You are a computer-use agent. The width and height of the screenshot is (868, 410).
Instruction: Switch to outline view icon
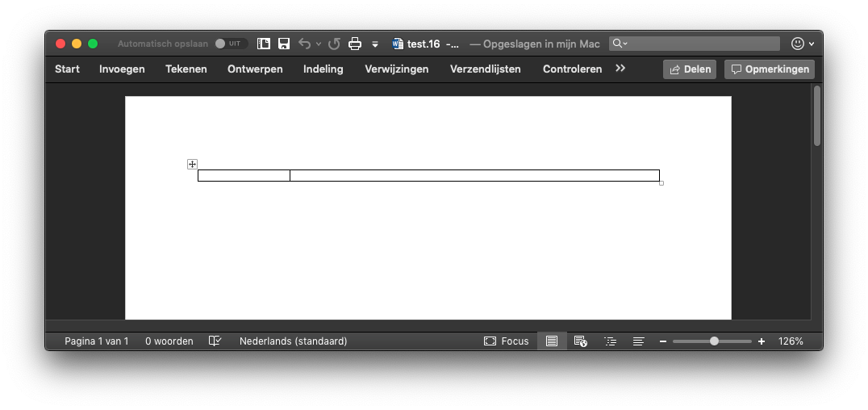610,341
